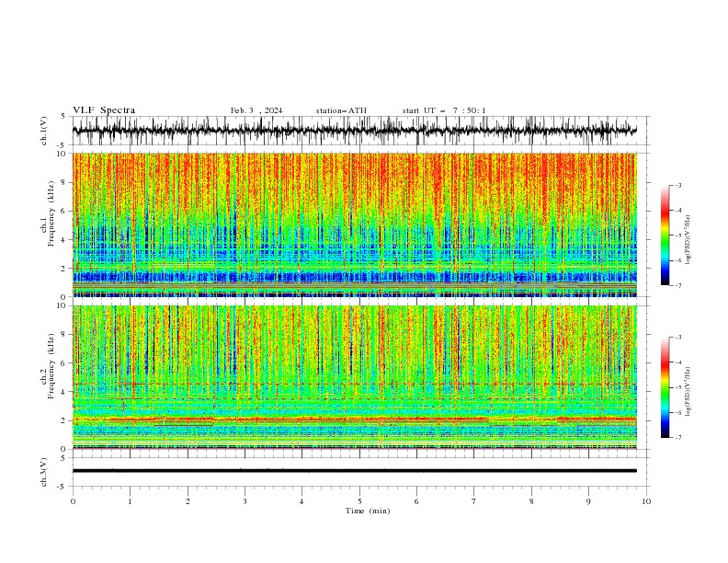The image size is (728, 563).
Task: Click the "ch.3(V)" axis label
Action: (44, 472)
